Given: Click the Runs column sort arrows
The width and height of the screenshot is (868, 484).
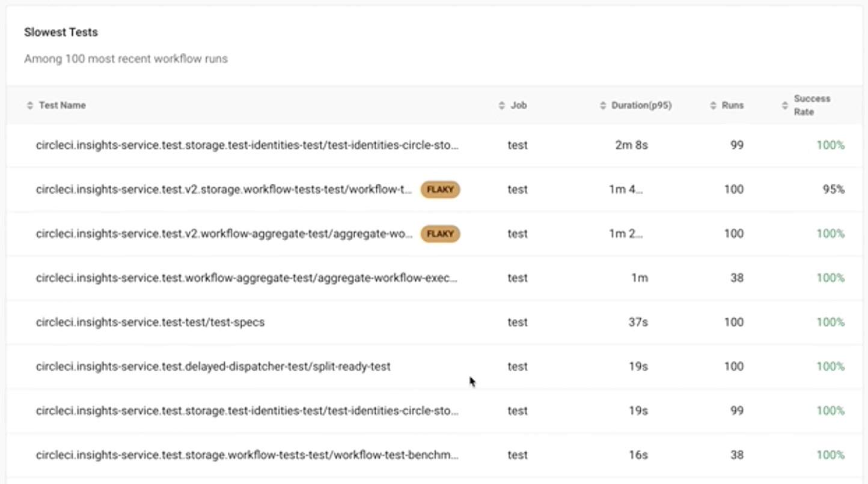Looking at the screenshot, I should [x=713, y=106].
